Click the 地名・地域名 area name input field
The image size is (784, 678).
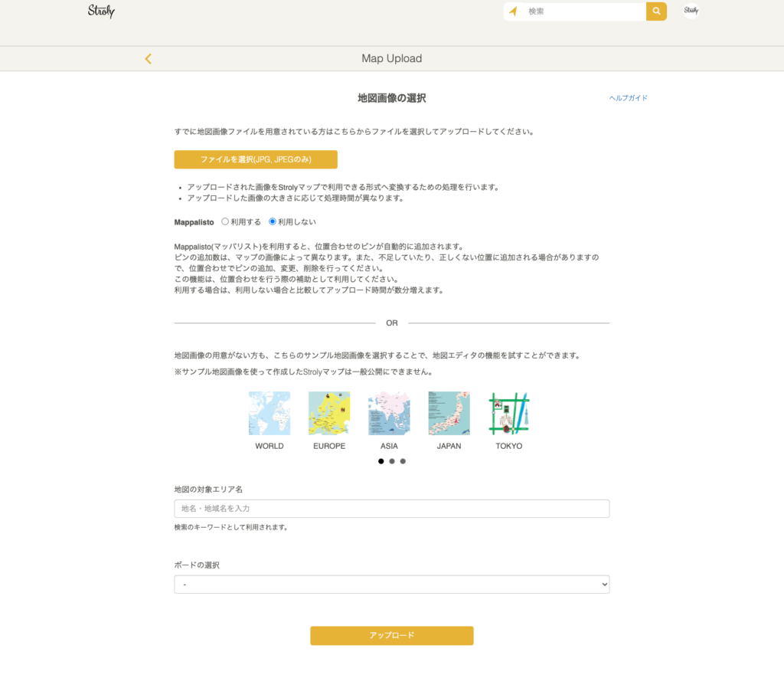click(392, 509)
